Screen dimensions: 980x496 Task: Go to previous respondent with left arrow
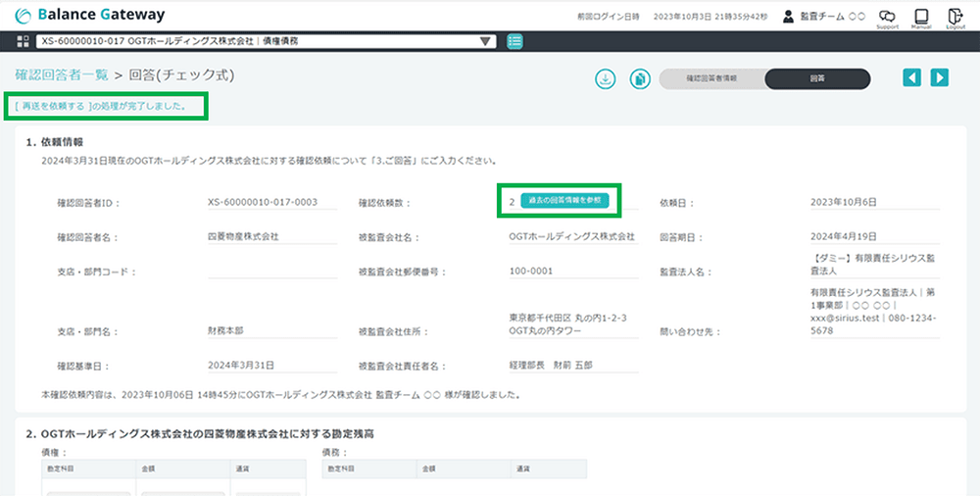click(x=912, y=78)
